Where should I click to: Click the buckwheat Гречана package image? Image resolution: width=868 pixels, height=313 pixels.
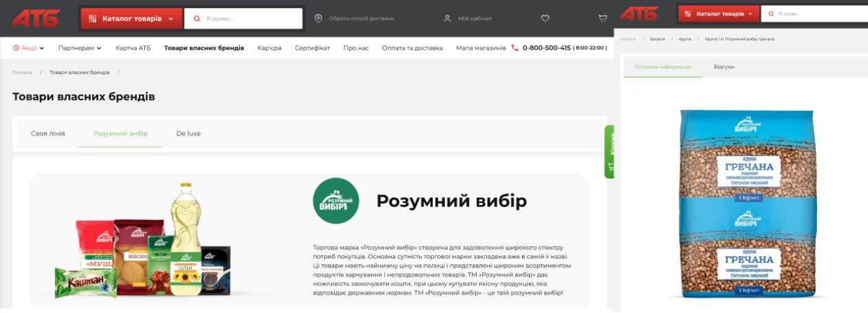click(746, 204)
